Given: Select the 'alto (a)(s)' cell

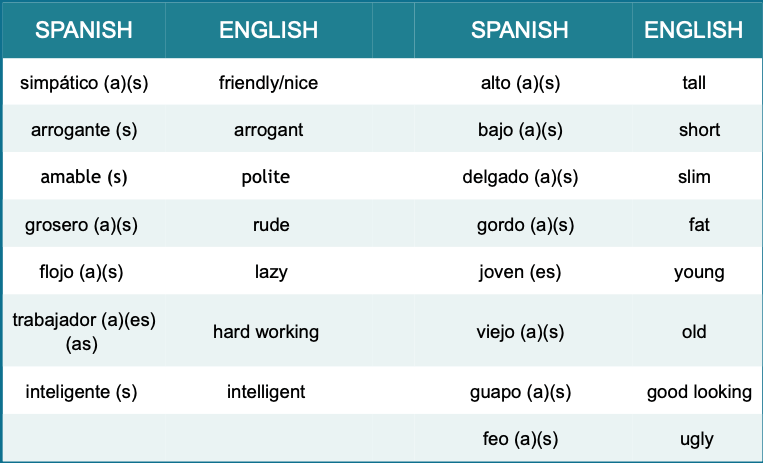Looking at the screenshot, I should coord(520,83).
